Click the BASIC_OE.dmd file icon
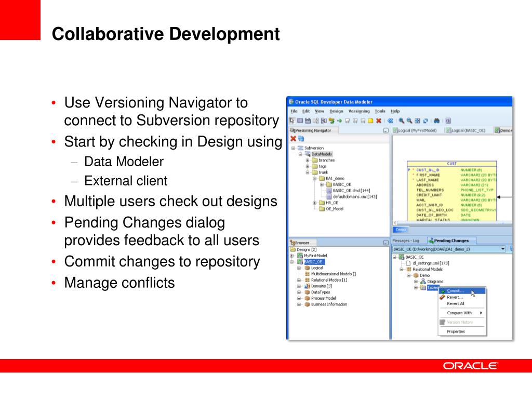The width and height of the screenshot is (532, 399). click(x=329, y=191)
